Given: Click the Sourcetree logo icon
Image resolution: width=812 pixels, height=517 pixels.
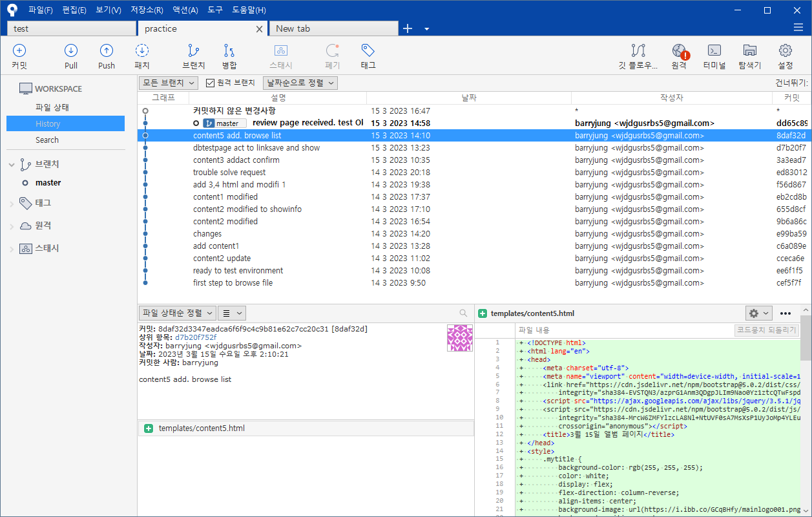Looking at the screenshot, I should tap(12, 10).
